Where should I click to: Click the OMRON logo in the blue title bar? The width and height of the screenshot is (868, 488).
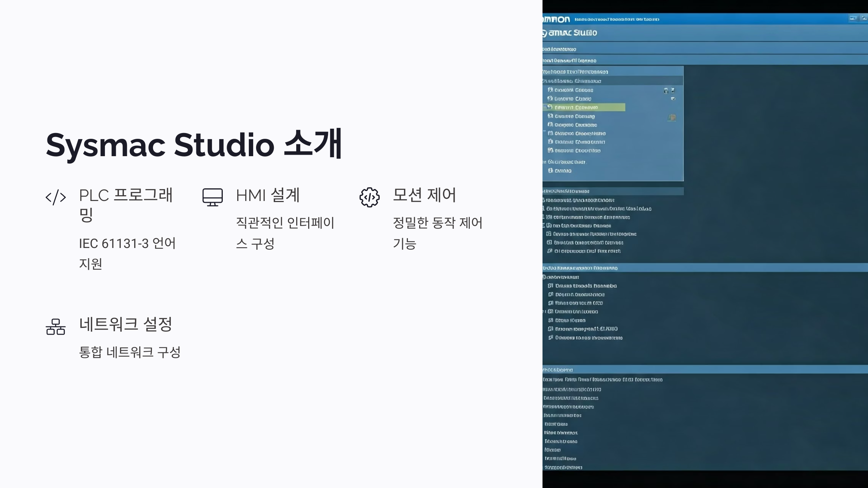point(557,20)
